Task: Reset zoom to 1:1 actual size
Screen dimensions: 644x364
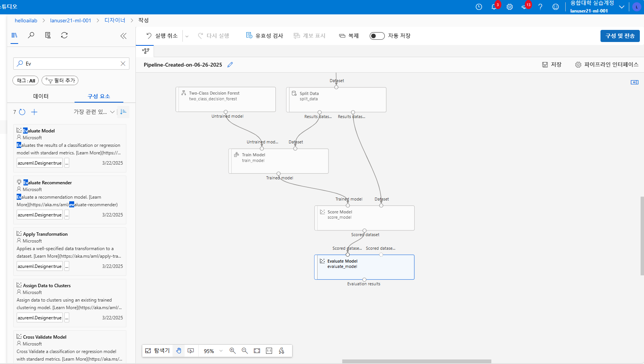Action: pyautogui.click(x=269, y=351)
